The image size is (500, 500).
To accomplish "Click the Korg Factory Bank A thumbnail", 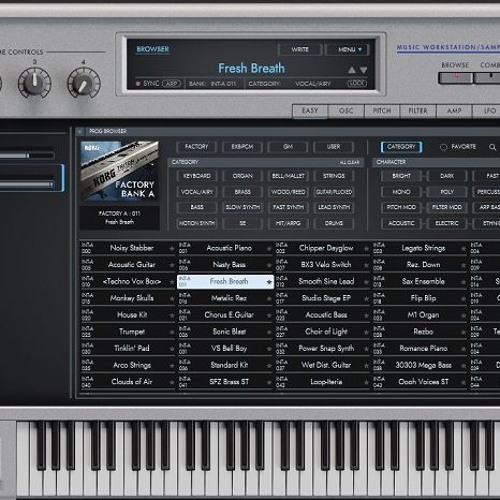I will 120,171.
